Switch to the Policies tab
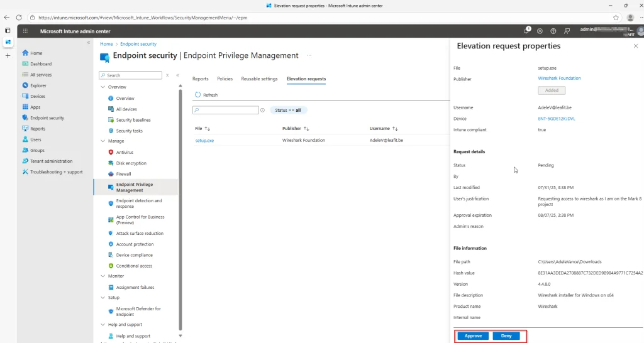Image resolution: width=644 pixels, height=343 pixels. point(225,79)
